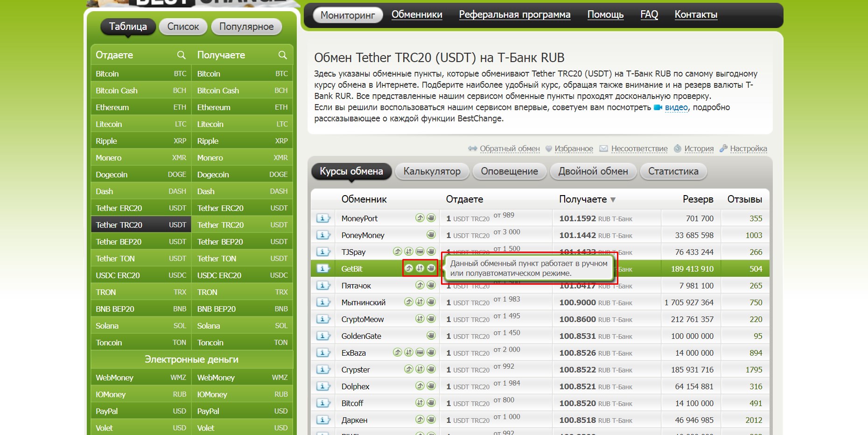Click info icon in GetBit row
This screenshot has width=868, height=435.
pyautogui.click(x=323, y=269)
